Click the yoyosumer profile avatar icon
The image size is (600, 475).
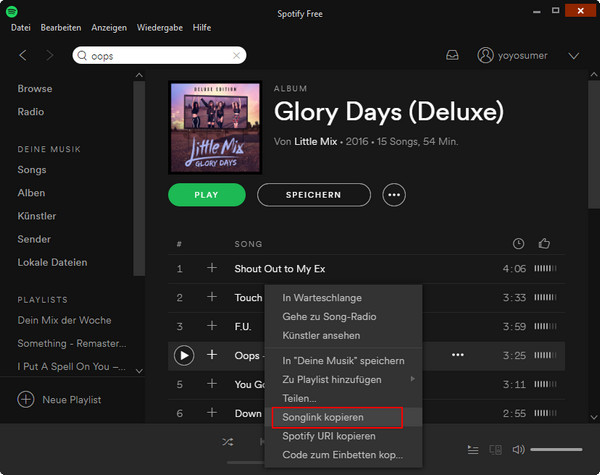[485, 55]
